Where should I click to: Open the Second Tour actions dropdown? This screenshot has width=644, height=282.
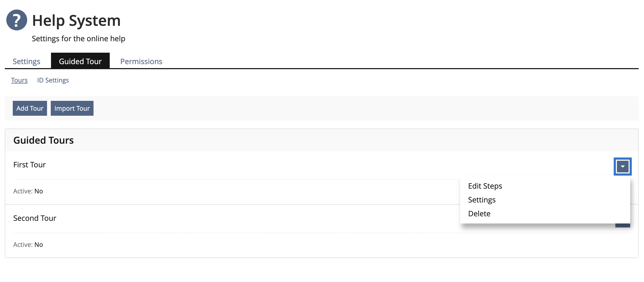click(x=622, y=226)
